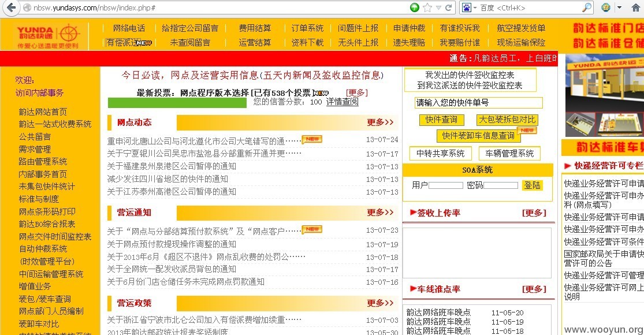Click [更多] beside 车线准点率
644x335 pixels.
click(534, 289)
